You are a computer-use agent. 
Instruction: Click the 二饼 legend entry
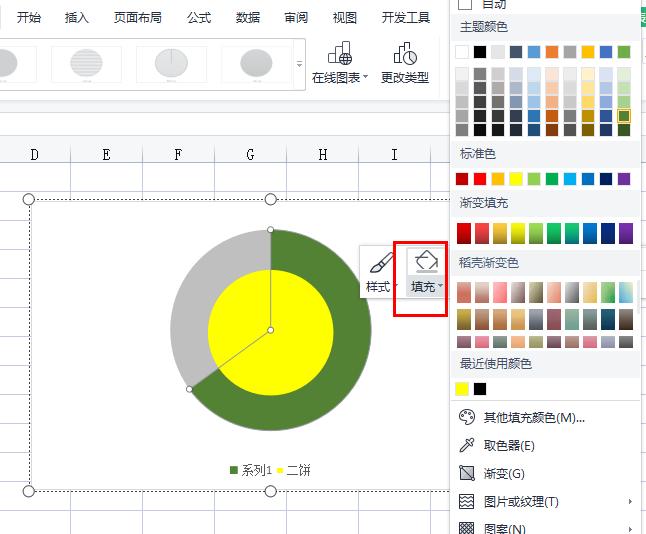[x=294, y=470]
